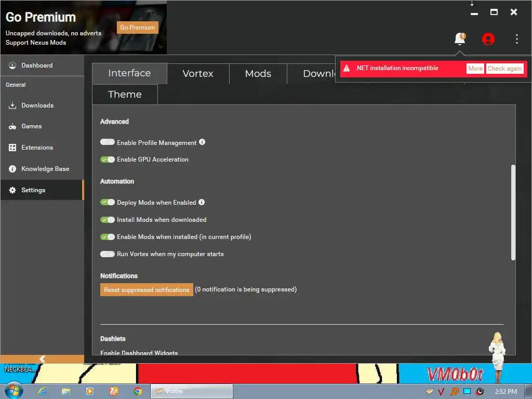Open File Explorer folder icon in taskbar
Screen dimensions: 532x399
tap(65, 391)
